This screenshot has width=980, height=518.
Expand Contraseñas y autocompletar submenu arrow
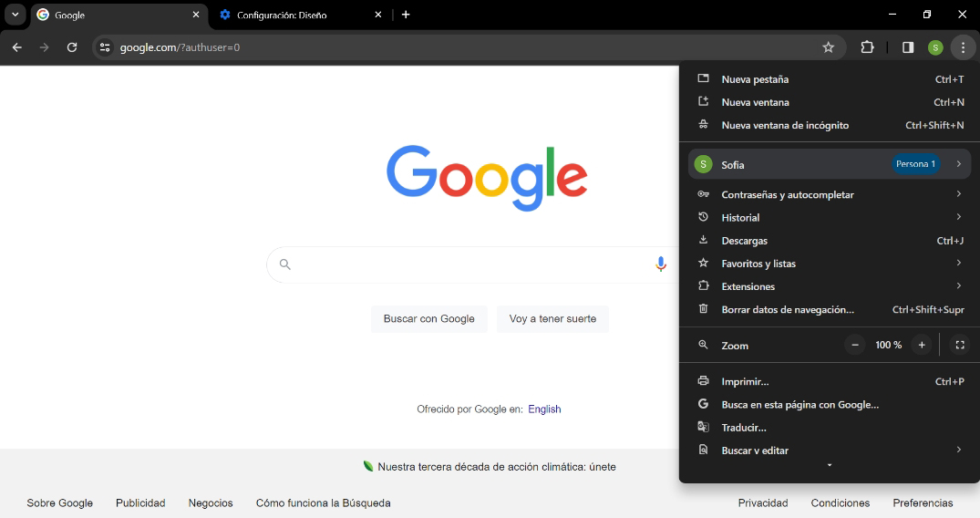(959, 194)
